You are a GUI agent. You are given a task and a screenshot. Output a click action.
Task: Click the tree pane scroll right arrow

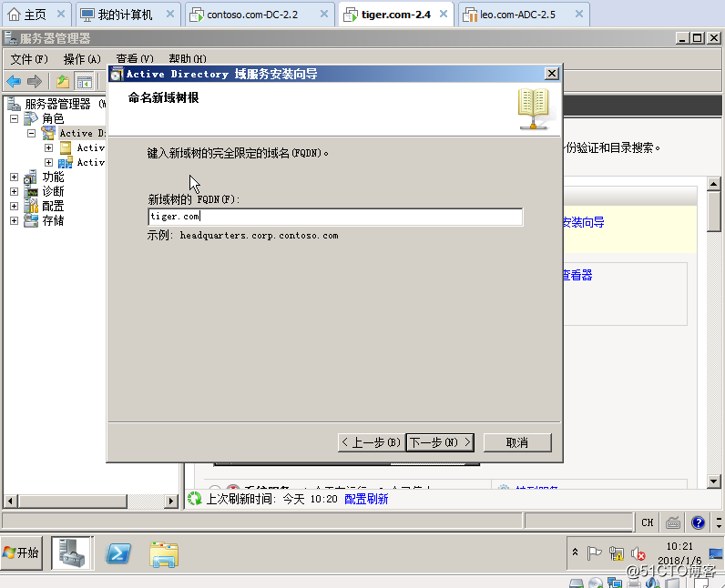pos(171,501)
